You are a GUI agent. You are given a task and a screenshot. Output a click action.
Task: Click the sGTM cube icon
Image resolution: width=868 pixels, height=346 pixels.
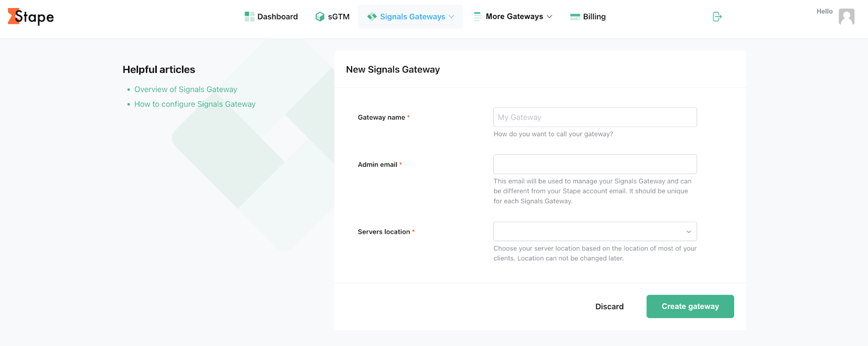click(x=320, y=17)
